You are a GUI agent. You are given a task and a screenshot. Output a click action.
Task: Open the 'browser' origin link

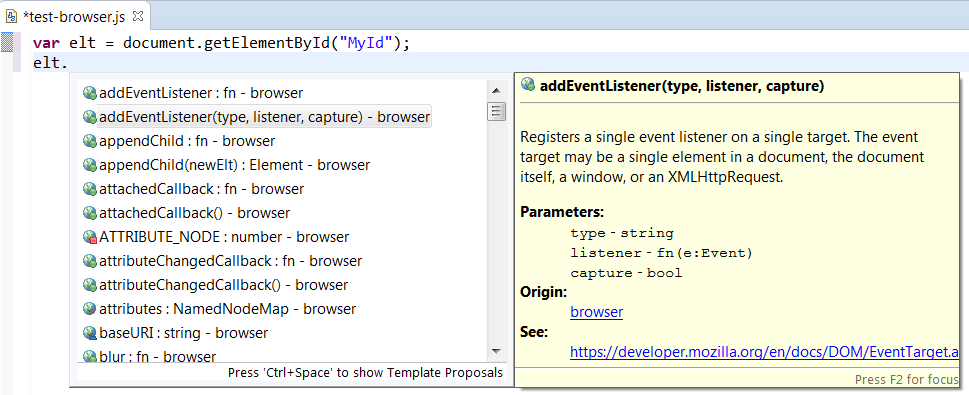coord(596,312)
